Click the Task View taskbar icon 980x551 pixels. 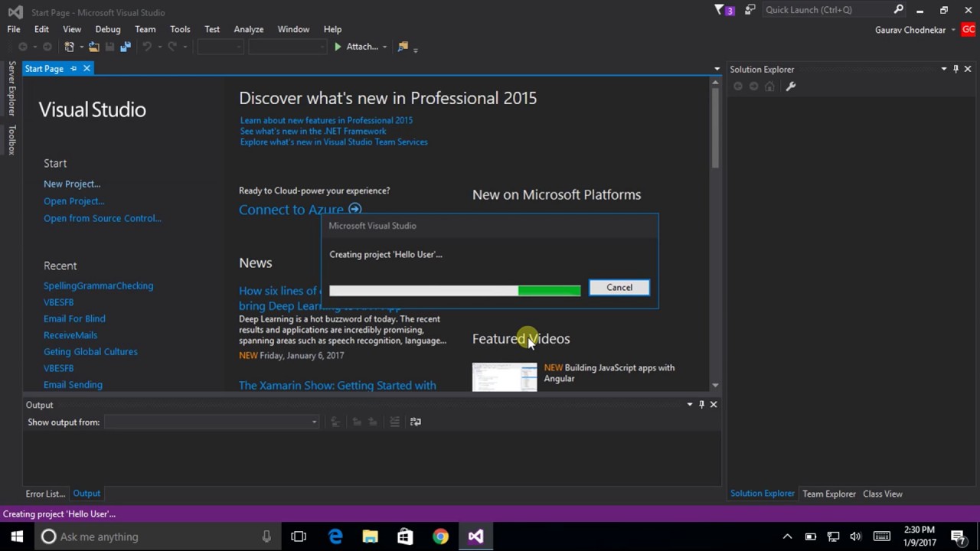(x=299, y=536)
